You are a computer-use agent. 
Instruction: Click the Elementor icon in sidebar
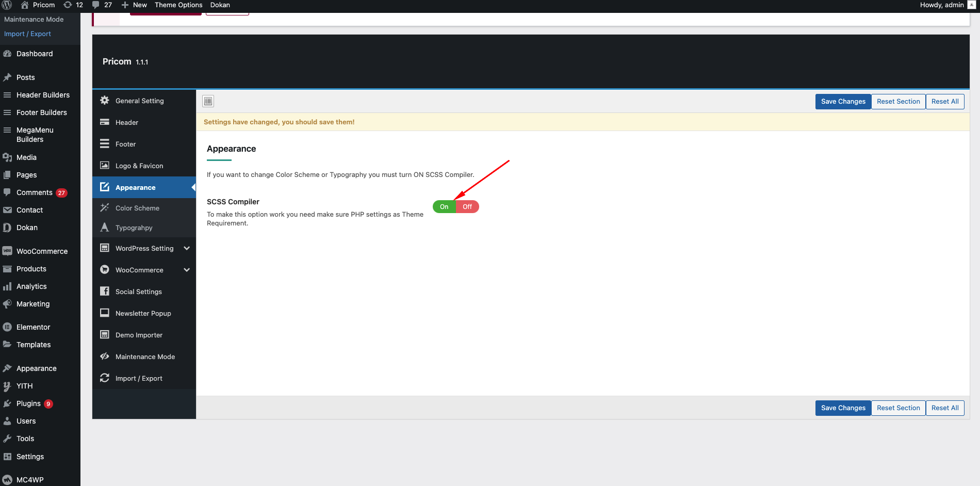(x=7, y=327)
